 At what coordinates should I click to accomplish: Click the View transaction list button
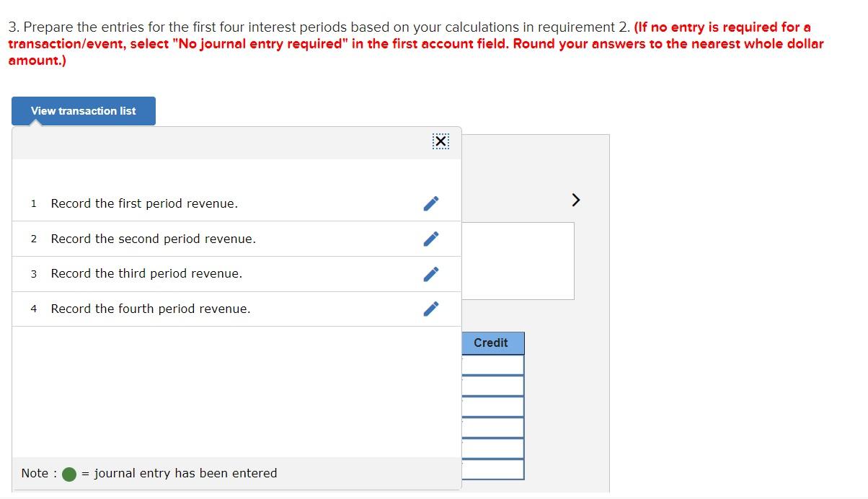[x=83, y=110]
